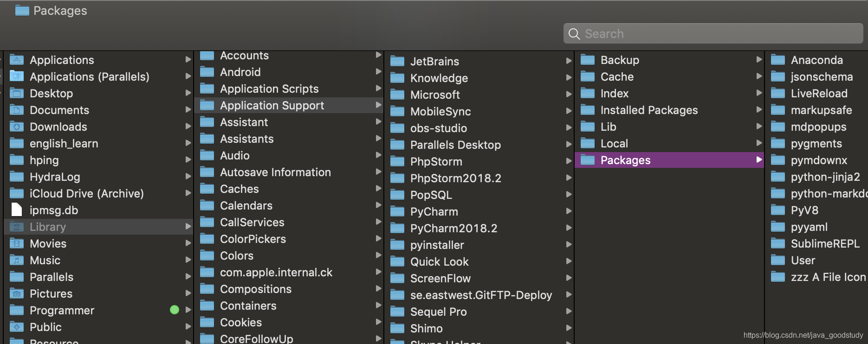The width and height of the screenshot is (868, 344).
Task: Click the Caches folder icon
Action: [x=207, y=189]
